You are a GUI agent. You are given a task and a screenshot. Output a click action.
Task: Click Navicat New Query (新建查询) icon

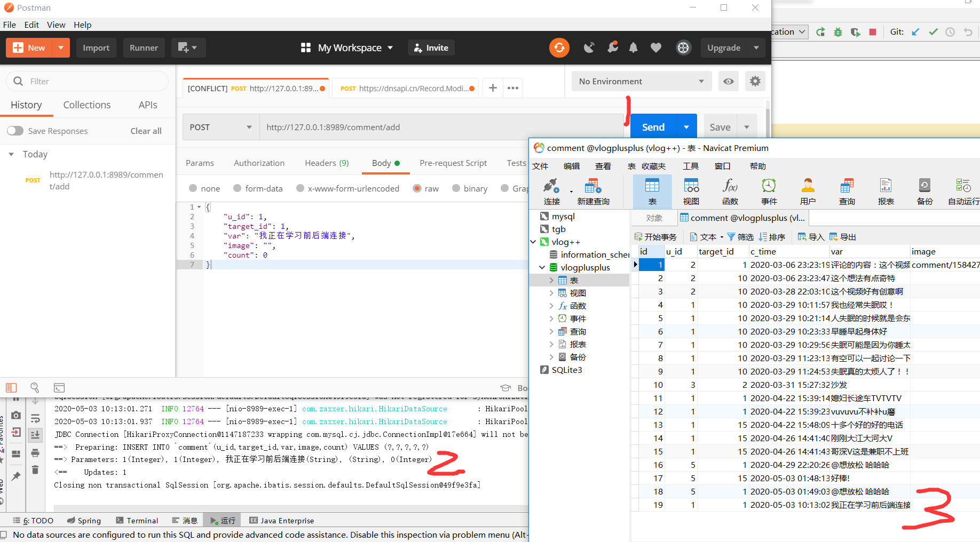tap(593, 192)
